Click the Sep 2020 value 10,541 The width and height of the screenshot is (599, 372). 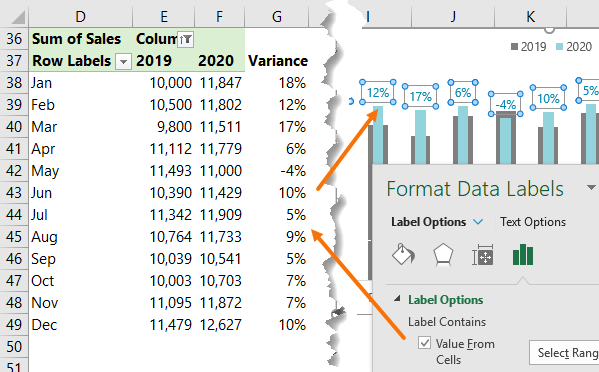[220, 259]
